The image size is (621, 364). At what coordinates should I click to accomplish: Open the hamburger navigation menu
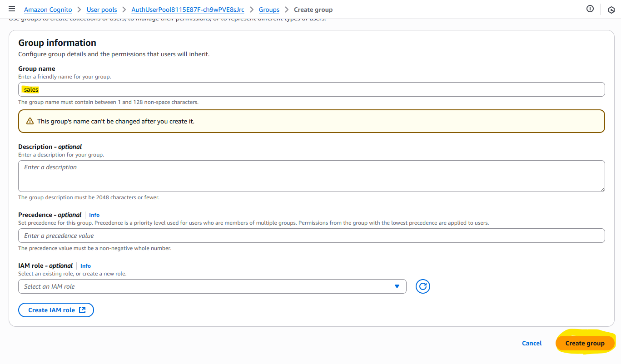(x=12, y=9)
